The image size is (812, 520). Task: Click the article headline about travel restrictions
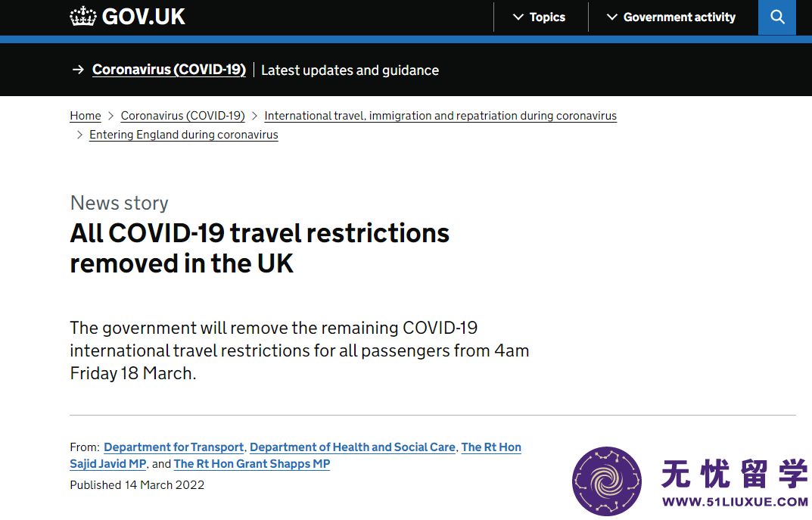click(260, 248)
